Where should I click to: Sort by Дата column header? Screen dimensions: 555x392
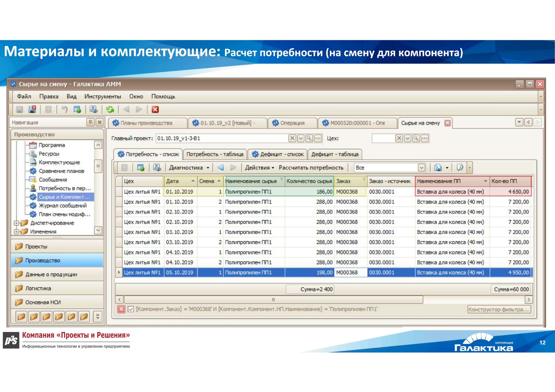pyautogui.click(x=180, y=181)
